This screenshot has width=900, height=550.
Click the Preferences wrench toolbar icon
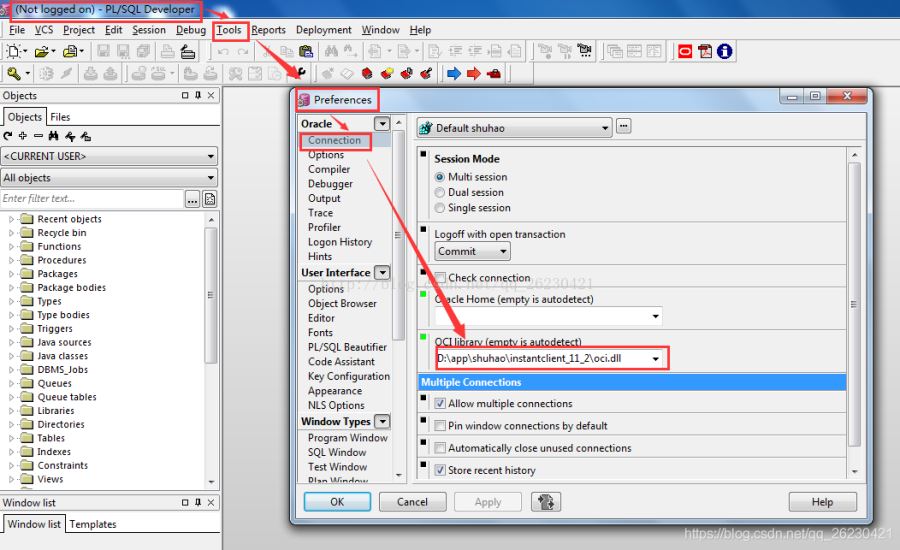pos(297,73)
